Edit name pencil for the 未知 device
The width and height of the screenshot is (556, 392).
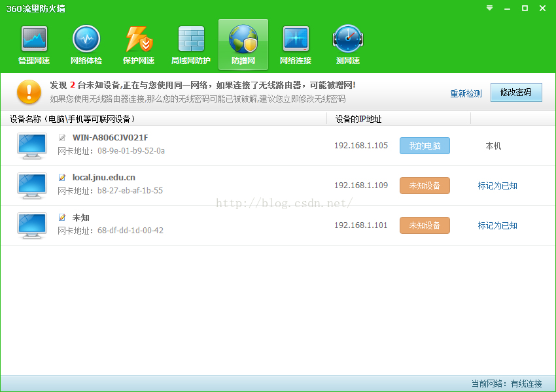62,218
